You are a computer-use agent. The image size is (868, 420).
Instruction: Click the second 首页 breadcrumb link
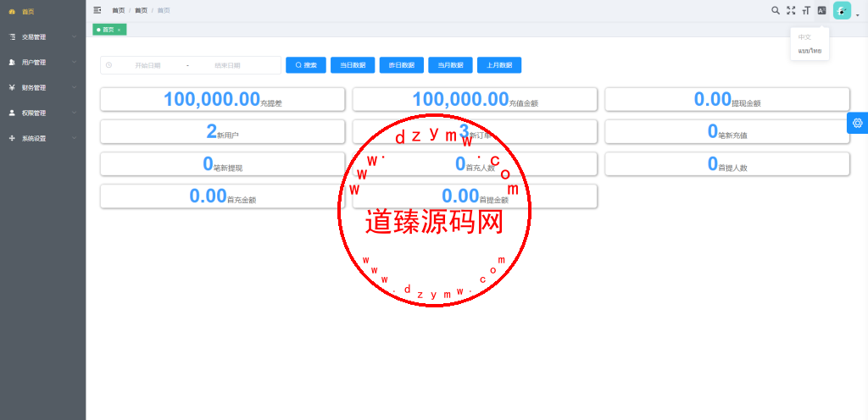click(x=142, y=10)
